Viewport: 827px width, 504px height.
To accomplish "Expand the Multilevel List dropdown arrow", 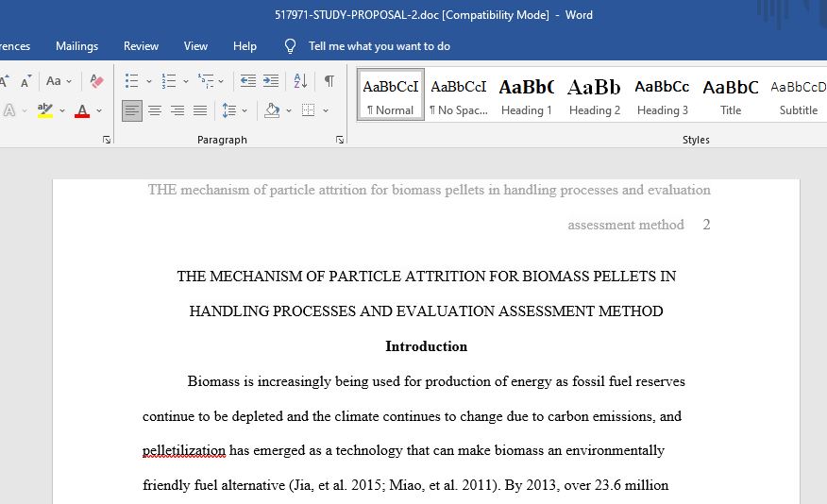I will coord(221,81).
